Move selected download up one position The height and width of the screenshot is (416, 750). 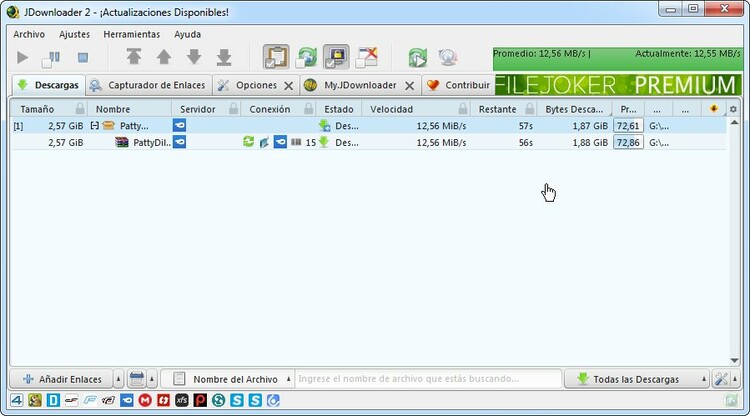coord(164,57)
